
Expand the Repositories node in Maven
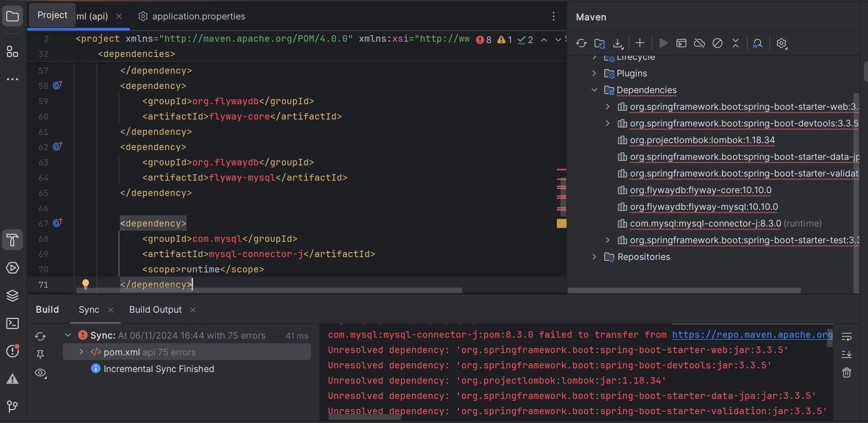[594, 257]
